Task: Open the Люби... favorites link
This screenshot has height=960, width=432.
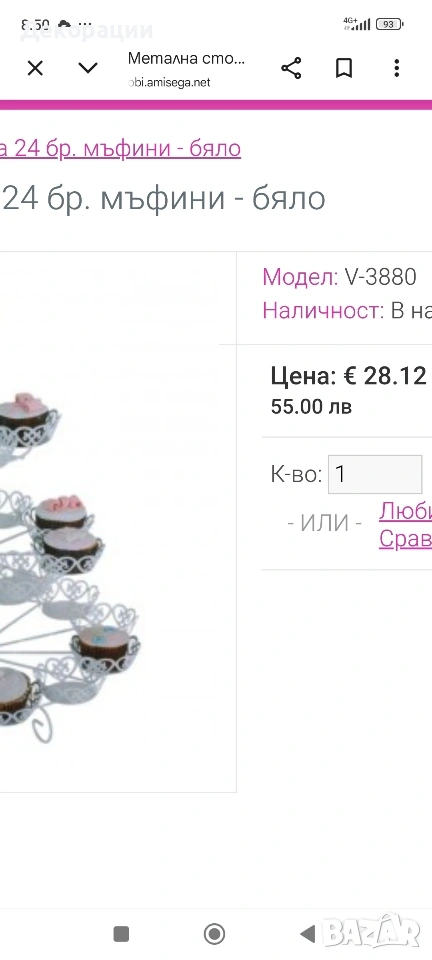Action: click(x=406, y=511)
